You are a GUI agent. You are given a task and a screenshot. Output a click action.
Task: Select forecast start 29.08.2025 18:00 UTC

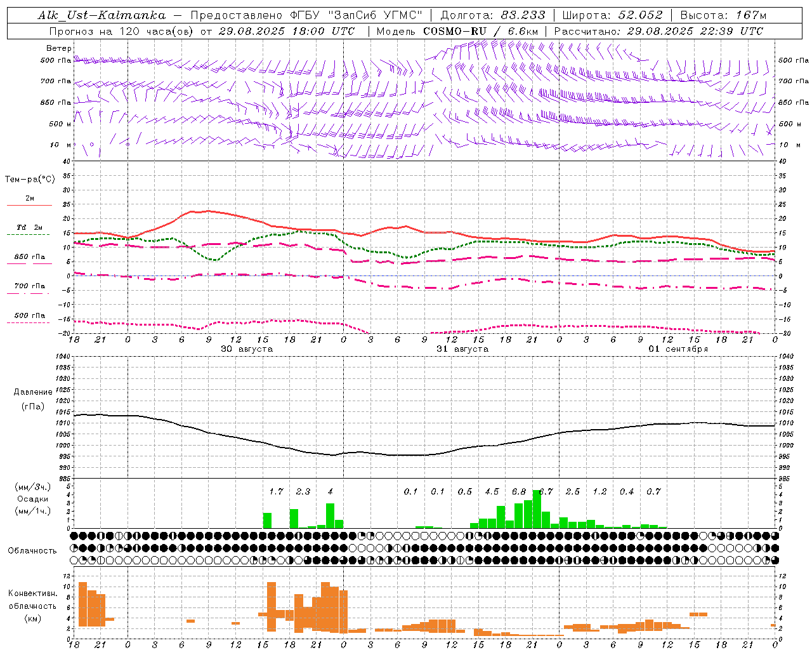pos(287,31)
